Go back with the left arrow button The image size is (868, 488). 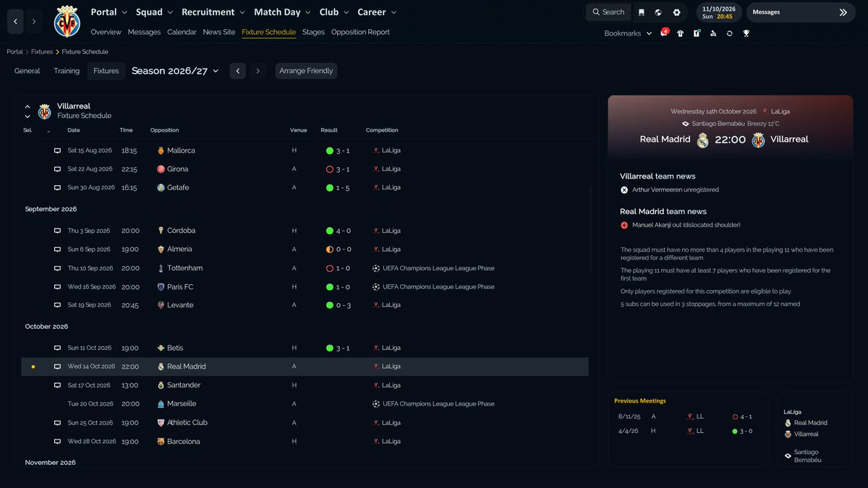[15, 22]
